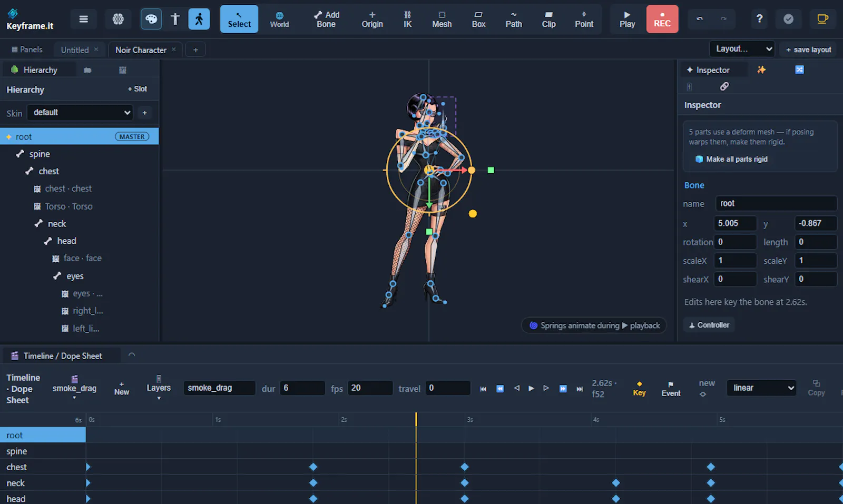Switch to the walking figure animate mode
This screenshot has height=504, width=843.
(199, 19)
